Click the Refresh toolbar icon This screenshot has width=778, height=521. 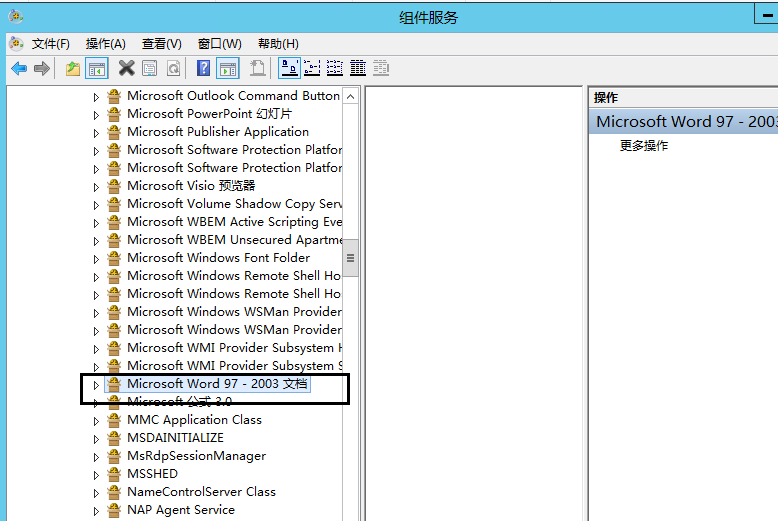173,68
